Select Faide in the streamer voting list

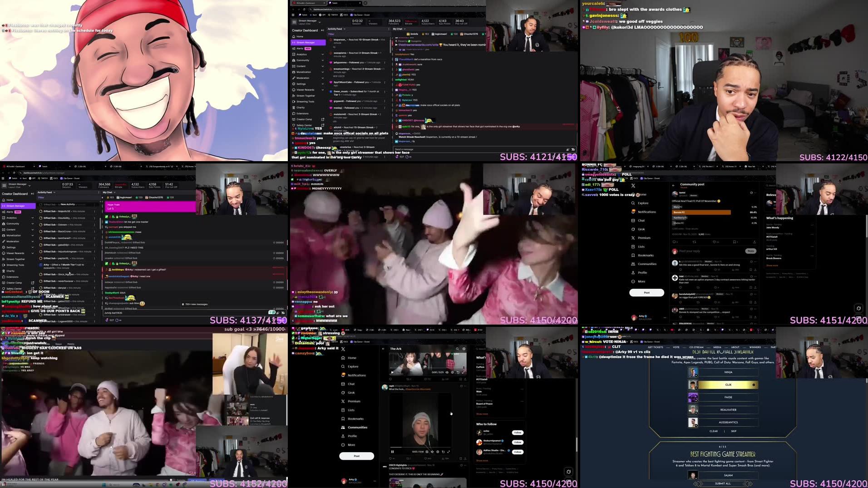tap(728, 397)
